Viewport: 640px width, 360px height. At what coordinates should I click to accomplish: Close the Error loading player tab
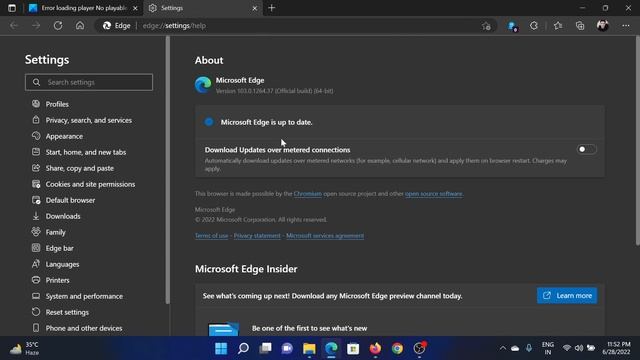pos(135,8)
